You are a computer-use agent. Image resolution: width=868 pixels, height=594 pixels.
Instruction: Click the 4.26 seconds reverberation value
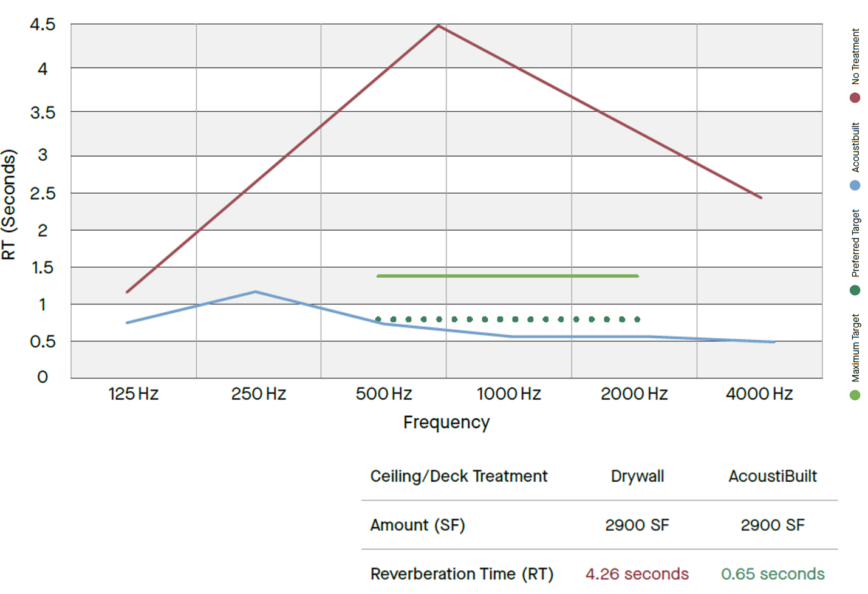tap(637, 574)
